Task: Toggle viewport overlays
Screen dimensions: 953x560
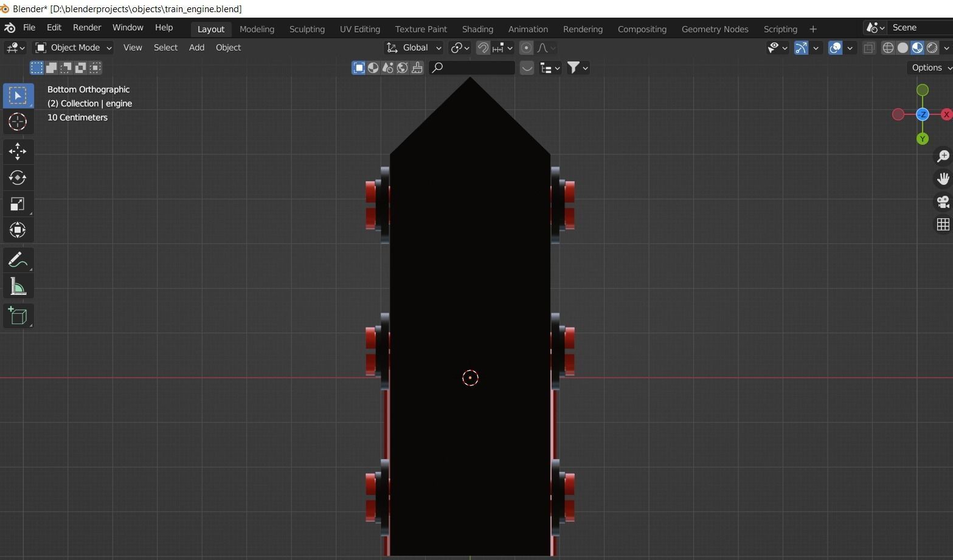Action: click(836, 47)
